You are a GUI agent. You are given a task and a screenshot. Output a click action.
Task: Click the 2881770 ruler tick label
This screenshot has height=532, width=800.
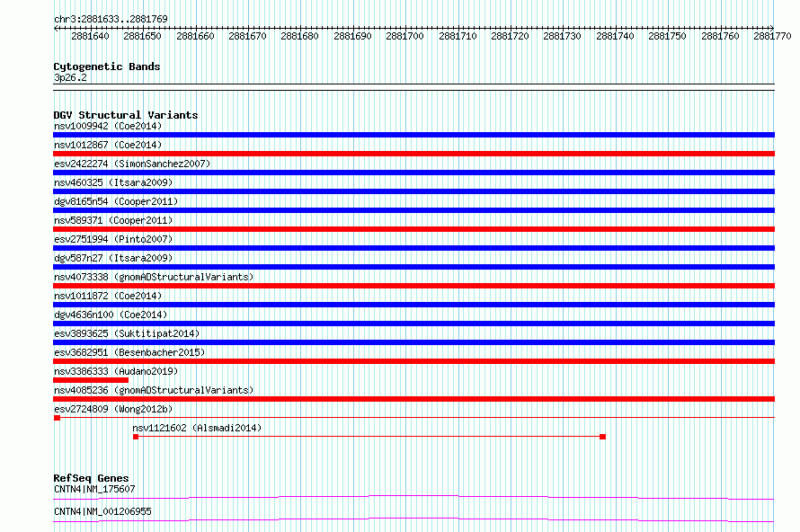(x=772, y=36)
